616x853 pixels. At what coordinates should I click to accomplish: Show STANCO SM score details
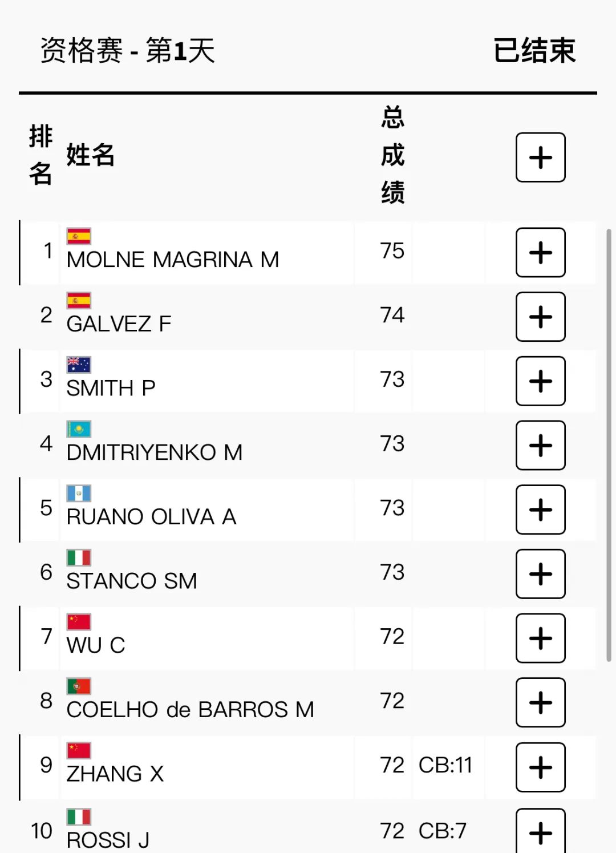click(x=540, y=574)
